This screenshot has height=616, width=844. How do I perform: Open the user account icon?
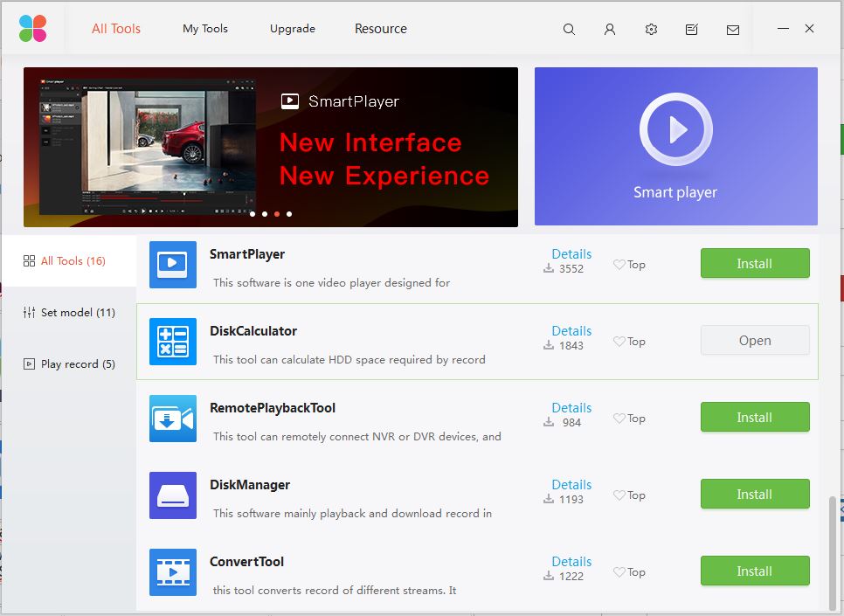[x=610, y=29]
